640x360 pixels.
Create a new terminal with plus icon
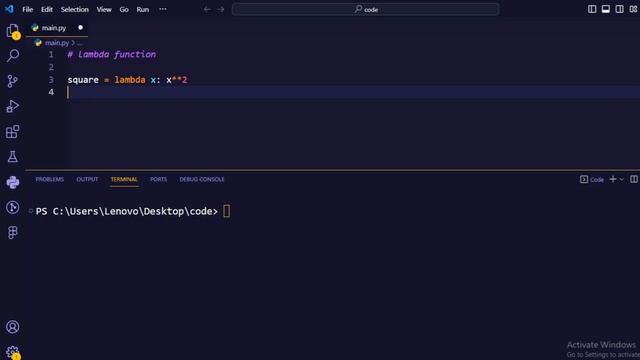click(613, 179)
